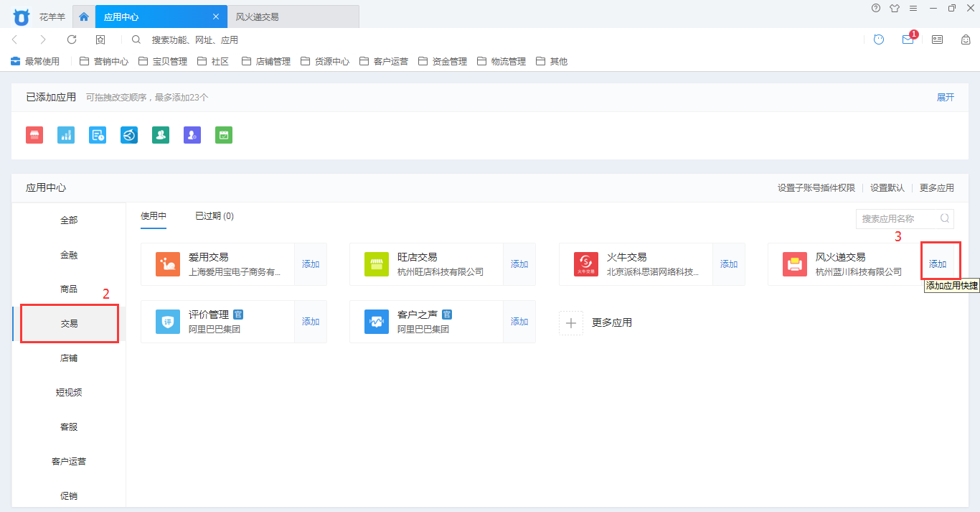
Task: Open the shopping bag icon in toolbar
Action: 966,40
